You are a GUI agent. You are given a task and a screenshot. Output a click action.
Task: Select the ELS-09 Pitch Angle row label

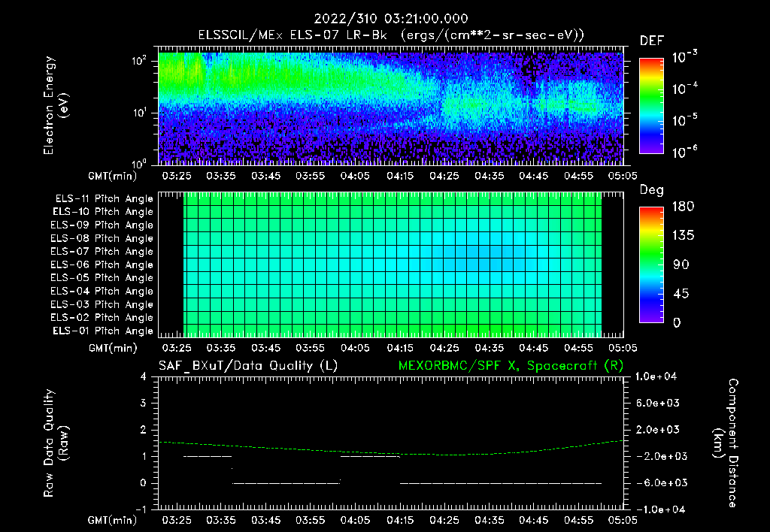coord(102,225)
